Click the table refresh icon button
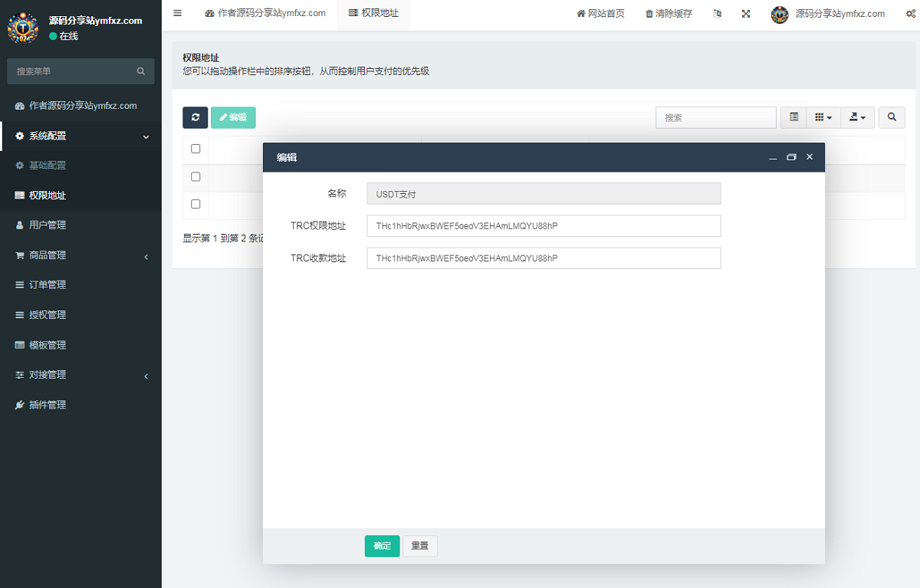Screen dimensions: 920x588 click(195, 117)
